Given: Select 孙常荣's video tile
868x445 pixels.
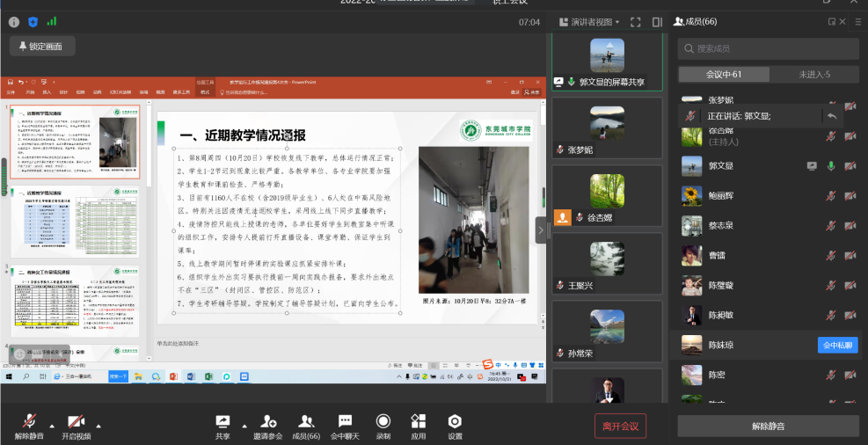Looking at the screenshot, I should (608, 331).
